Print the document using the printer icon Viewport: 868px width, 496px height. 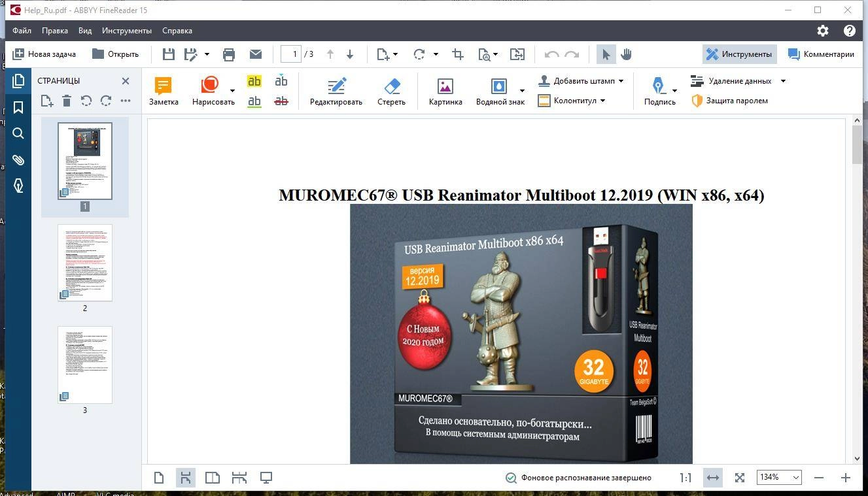229,54
